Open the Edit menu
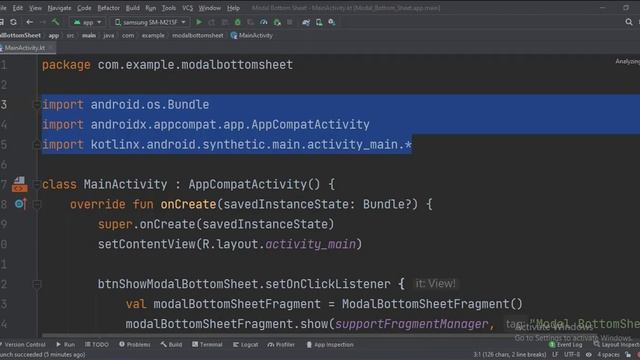 point(18,8)
